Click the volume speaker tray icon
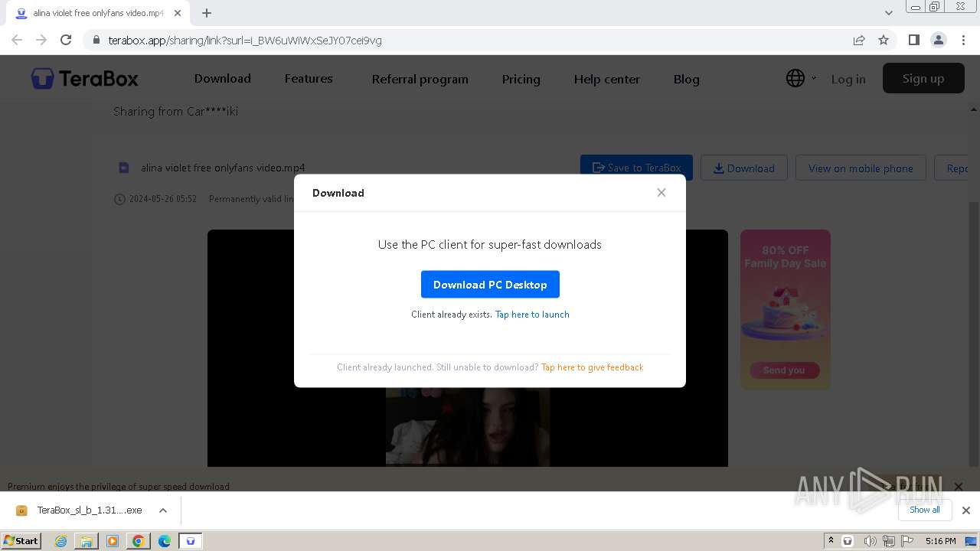This screenshot has width=980, height=551. point(870,541)
